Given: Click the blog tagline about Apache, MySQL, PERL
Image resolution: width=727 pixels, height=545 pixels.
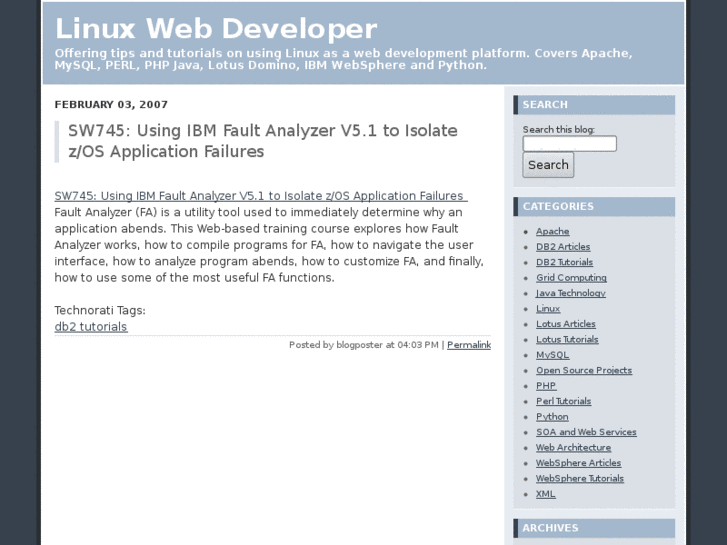Looking at the screenshot, I should pos(343,59).
